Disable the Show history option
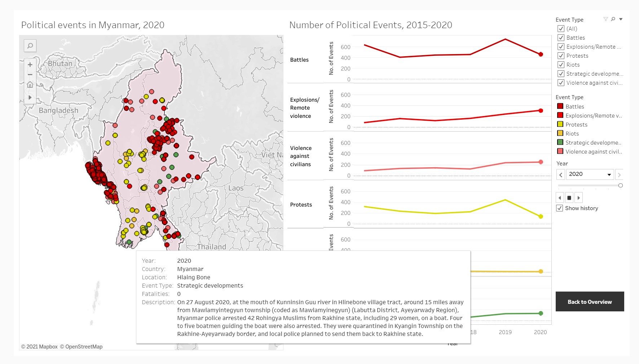Image resolution: width=639 pixels, height=364 pixels. click(560, 208)
